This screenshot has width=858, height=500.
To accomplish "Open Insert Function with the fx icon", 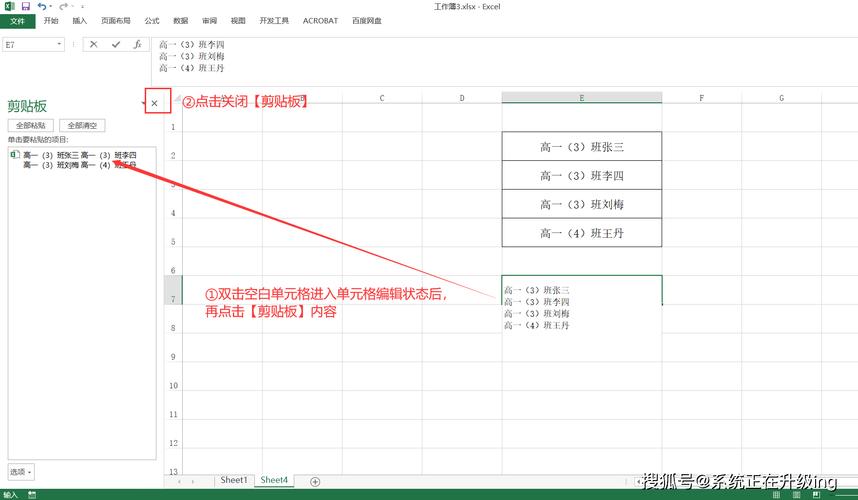I will [x=137, y=45].
